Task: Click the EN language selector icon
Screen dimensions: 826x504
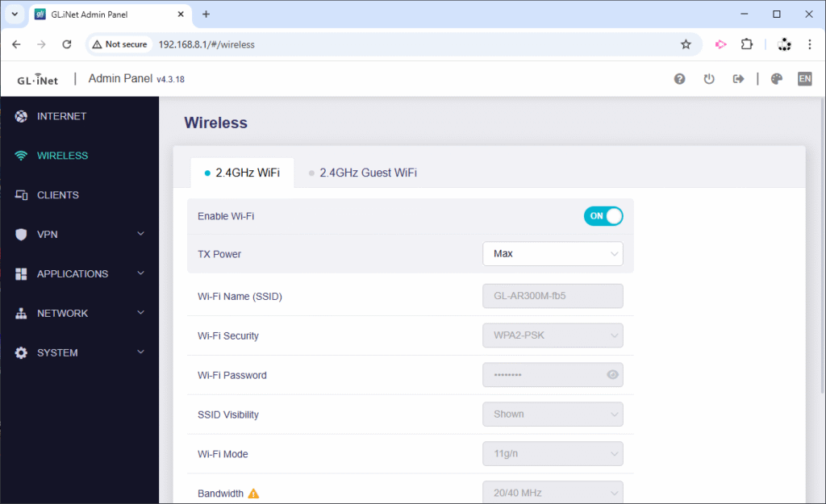Action: coord(804,79)
